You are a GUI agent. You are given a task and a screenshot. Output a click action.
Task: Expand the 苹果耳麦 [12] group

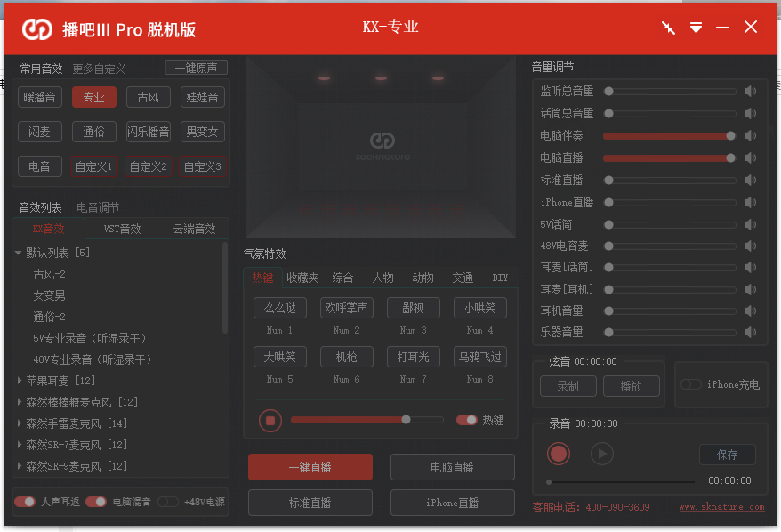pyautogui.click(x=19, y=381)
